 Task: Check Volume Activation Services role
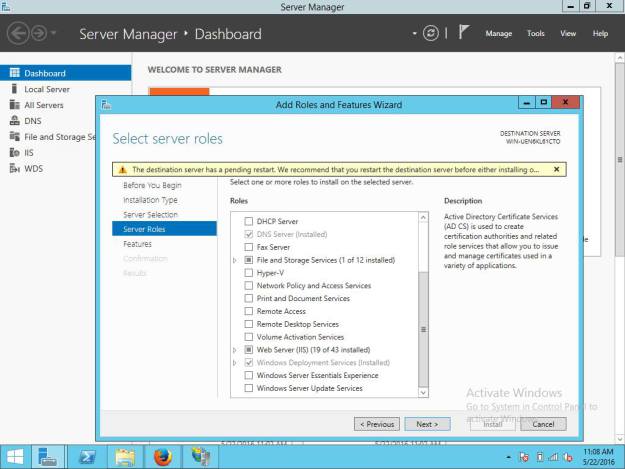(248, 337)
